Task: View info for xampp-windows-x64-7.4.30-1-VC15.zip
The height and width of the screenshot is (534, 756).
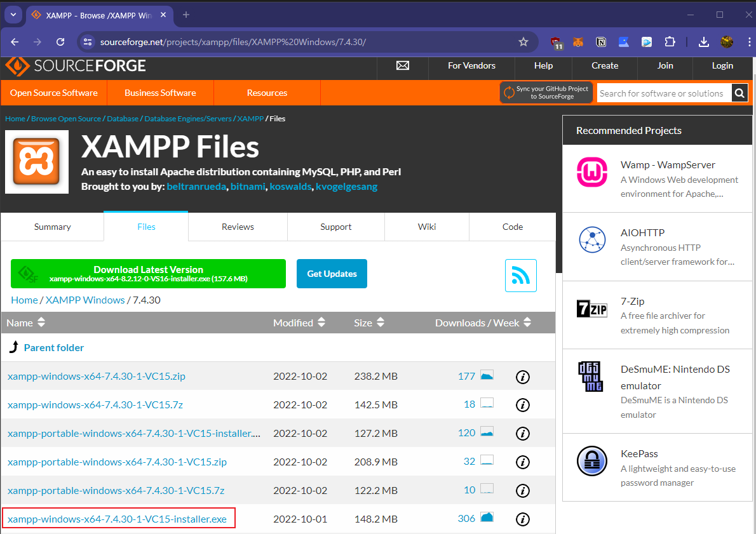Action: point(523,377)
